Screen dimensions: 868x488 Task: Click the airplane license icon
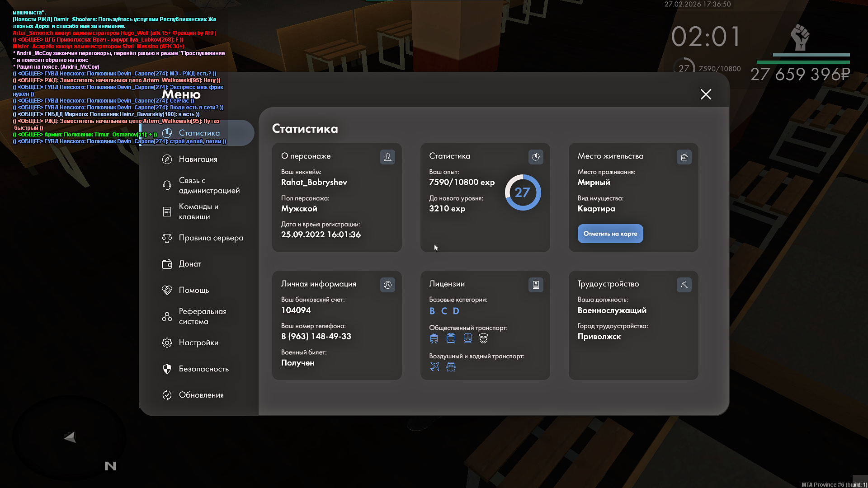tap(434, 366)
